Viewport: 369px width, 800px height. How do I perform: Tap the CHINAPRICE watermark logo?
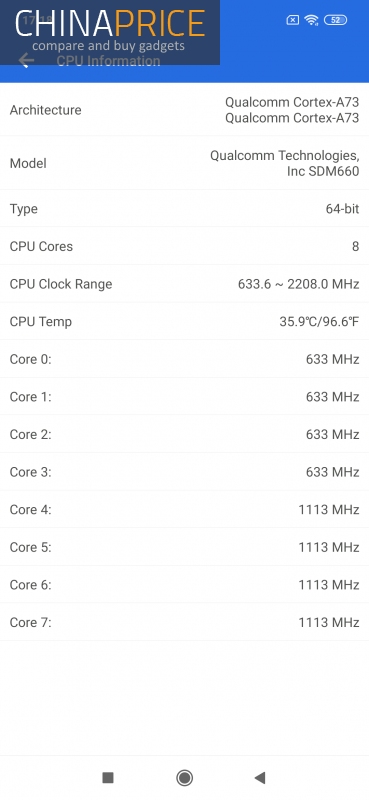click(110, 32)
